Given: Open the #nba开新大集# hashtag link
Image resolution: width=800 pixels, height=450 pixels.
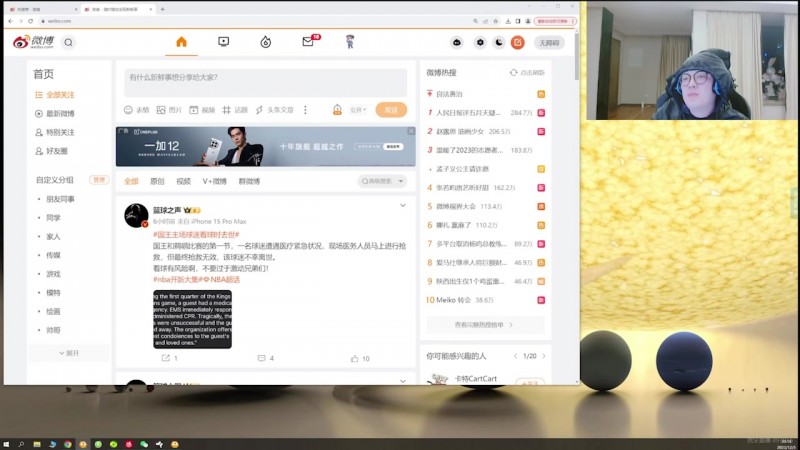Looking at the screenshot, I should click(176, 280).
